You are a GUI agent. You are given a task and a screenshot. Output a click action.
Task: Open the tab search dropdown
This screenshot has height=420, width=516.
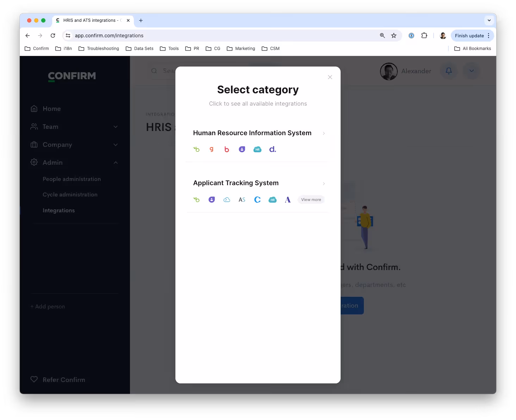click(x=489, y=20)
